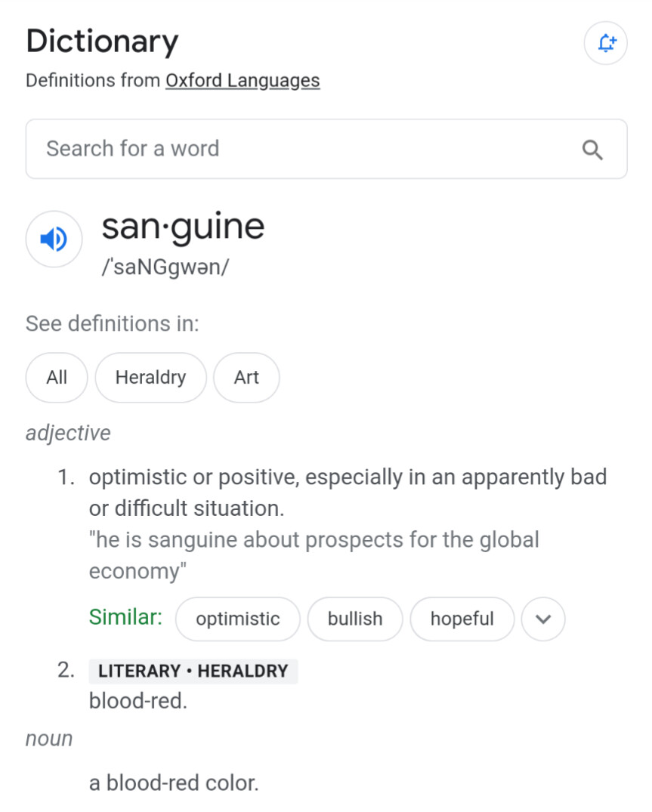The image size is (652, 812).
Task: Open the bullish synonym chip
Action: point(355,619)
